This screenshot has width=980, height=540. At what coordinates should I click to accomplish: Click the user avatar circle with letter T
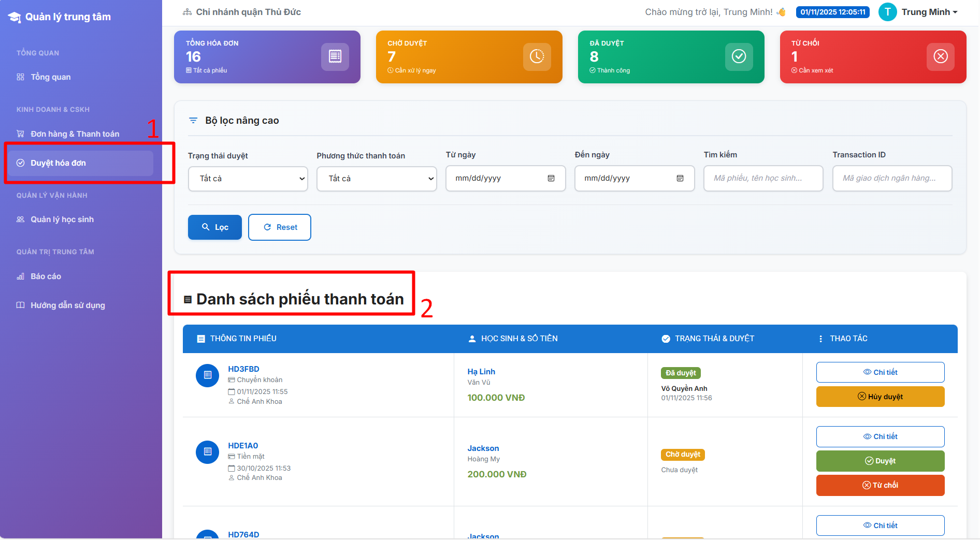point(887,12)
